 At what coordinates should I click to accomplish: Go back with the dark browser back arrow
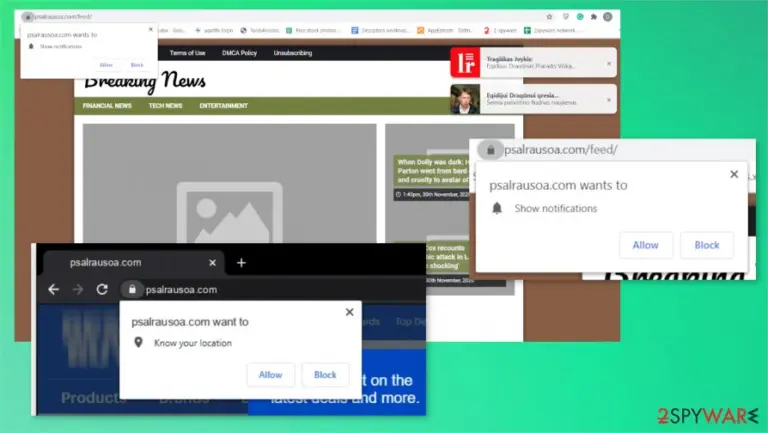(53, 289)
